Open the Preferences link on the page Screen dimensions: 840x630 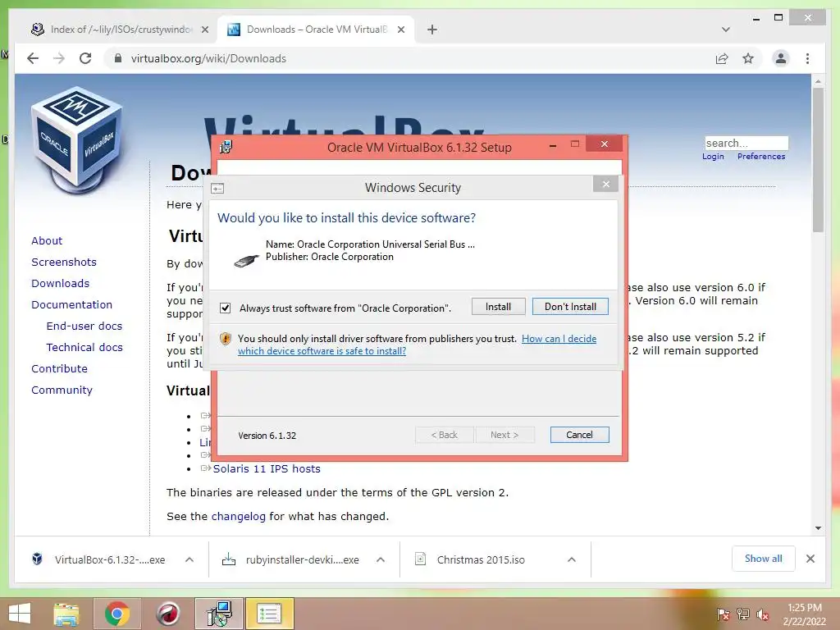pos(761,157)
